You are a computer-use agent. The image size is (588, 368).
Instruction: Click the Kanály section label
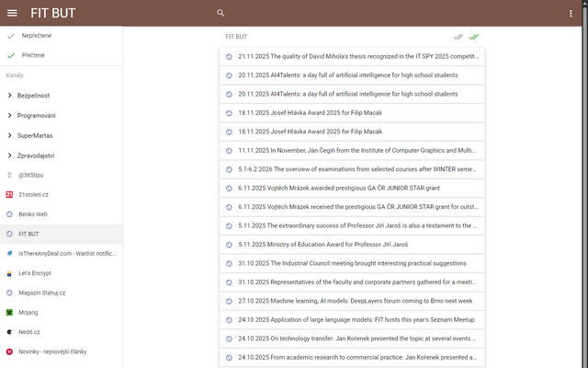tap(15, 75)
